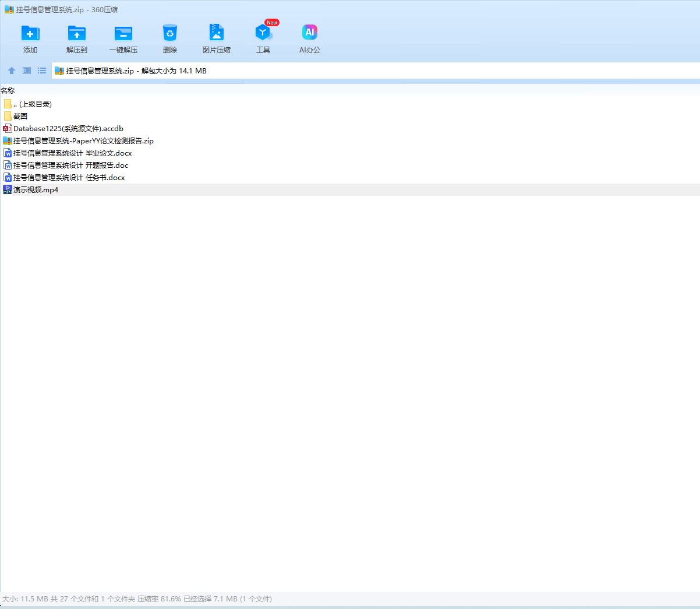700x609 pixels.
Task: Click the 360压缩 title bar archive icon
Action: coord(9,10)
